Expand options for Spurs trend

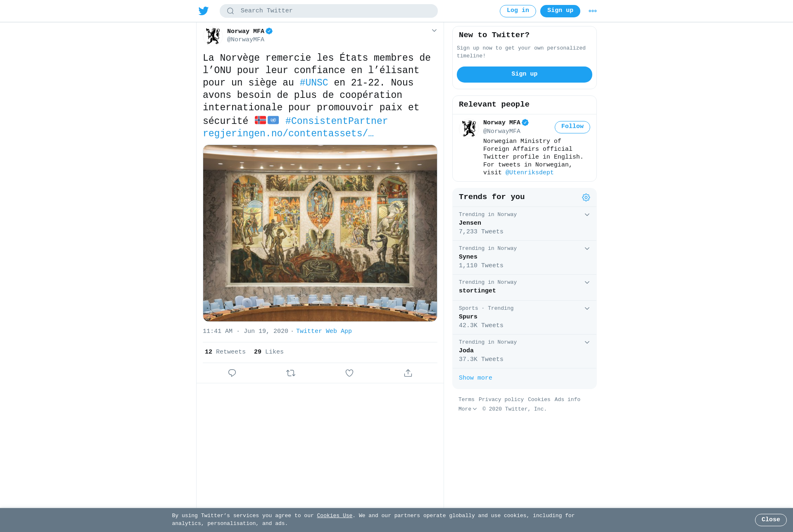(587, 309)
